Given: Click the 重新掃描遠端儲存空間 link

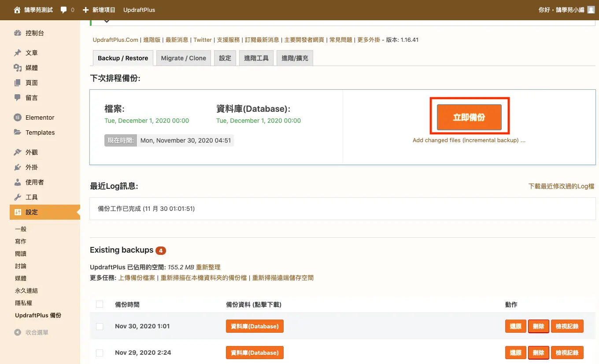Looking at the screenshot, I should pyautogui.click(x=283, y=278).
